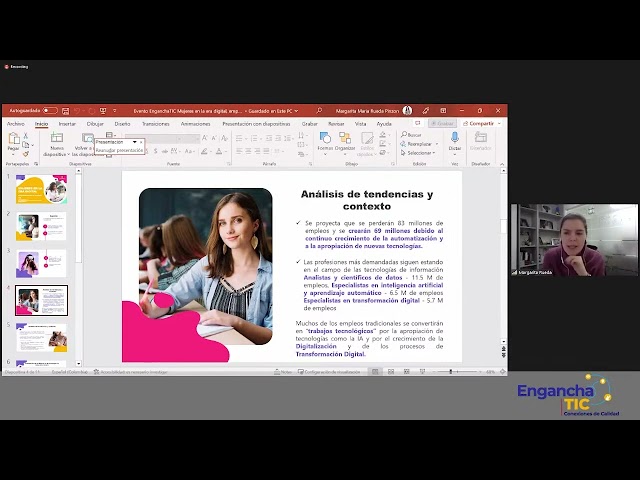Screen dimensions: 640x480
Task: Click the numbered list icon
Action: coord(254,138)
